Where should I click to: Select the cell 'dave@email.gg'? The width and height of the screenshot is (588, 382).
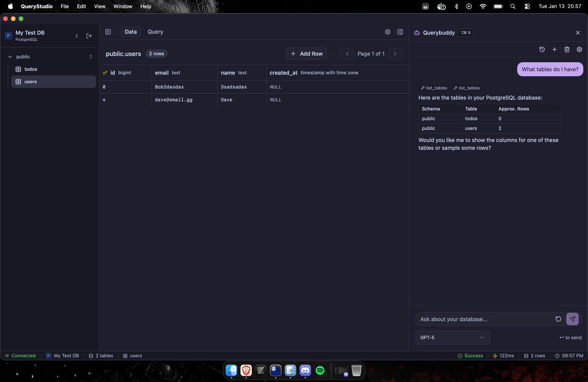[x=184, y=100]
